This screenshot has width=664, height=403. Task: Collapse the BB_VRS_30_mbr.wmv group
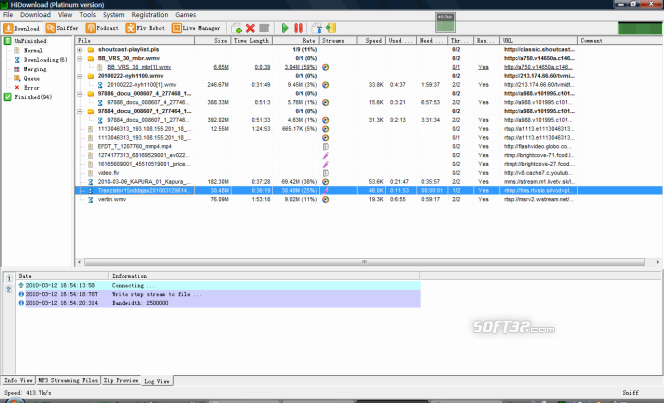[x=80, y=58]
